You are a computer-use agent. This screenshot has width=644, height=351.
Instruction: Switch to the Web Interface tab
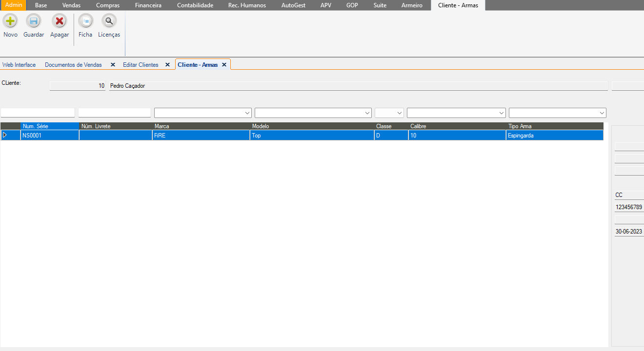19,65
